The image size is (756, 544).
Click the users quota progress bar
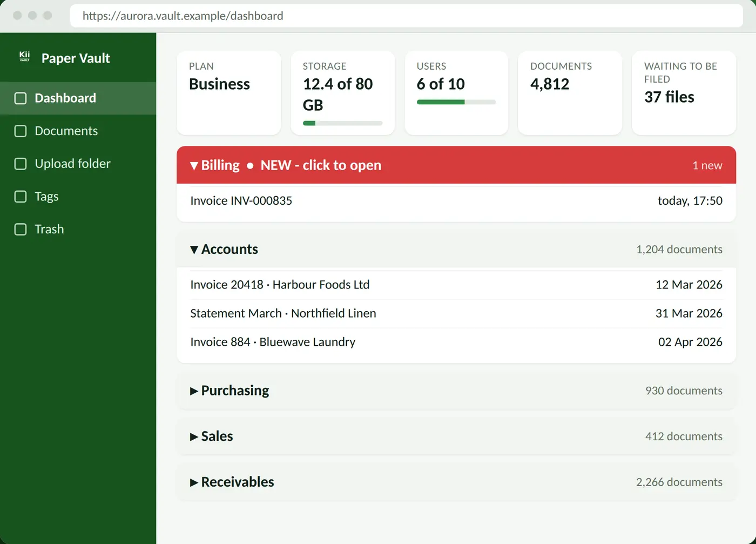click(x=456, y=102)
